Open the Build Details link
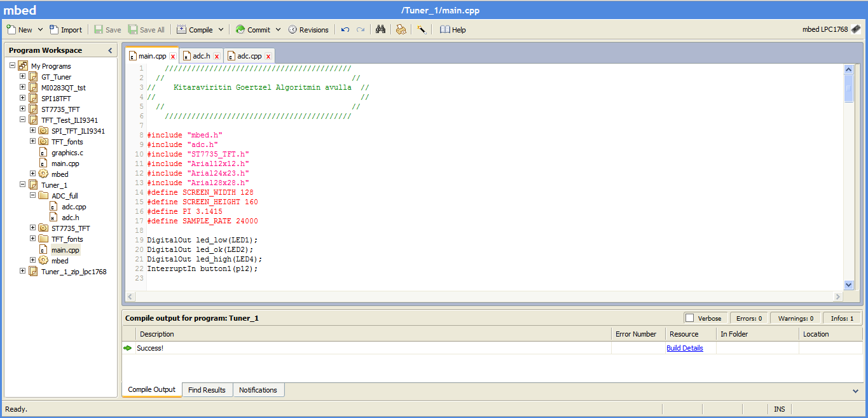868x418 pixels. [685, 348]
